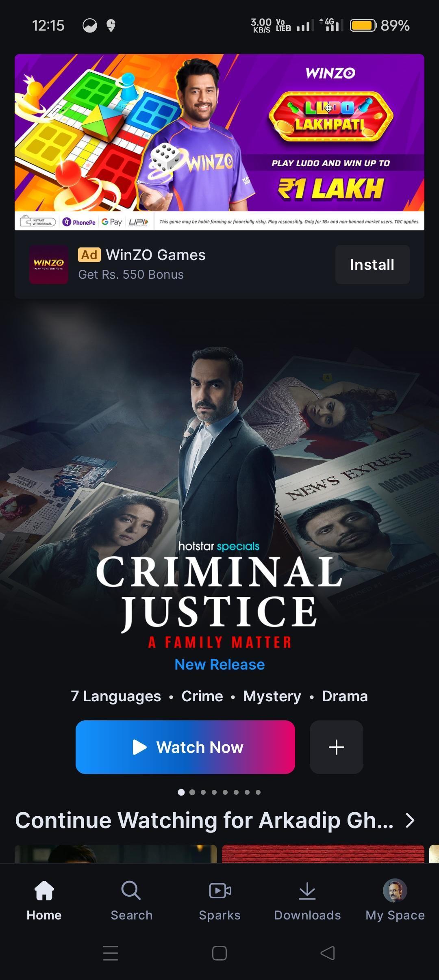Screen dimensions: 439x980
Task: Add Criminal Justice to watchlist with plus
Action: click(x=337, y=747)
